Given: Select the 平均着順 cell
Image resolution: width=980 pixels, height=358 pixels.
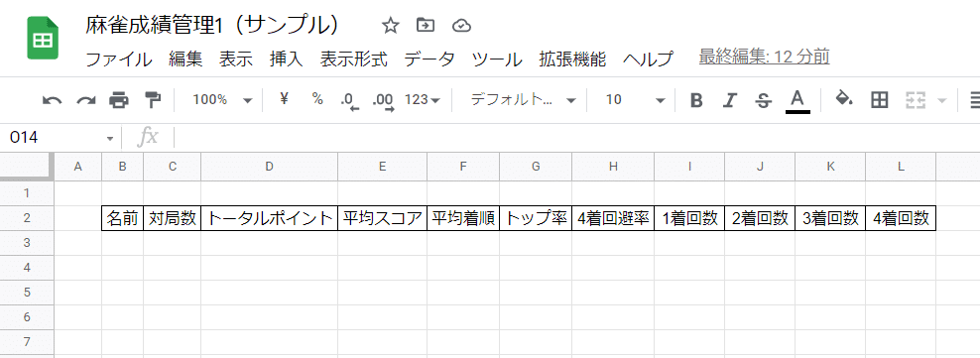Looking at the screenshot, I should coord(463,218).
